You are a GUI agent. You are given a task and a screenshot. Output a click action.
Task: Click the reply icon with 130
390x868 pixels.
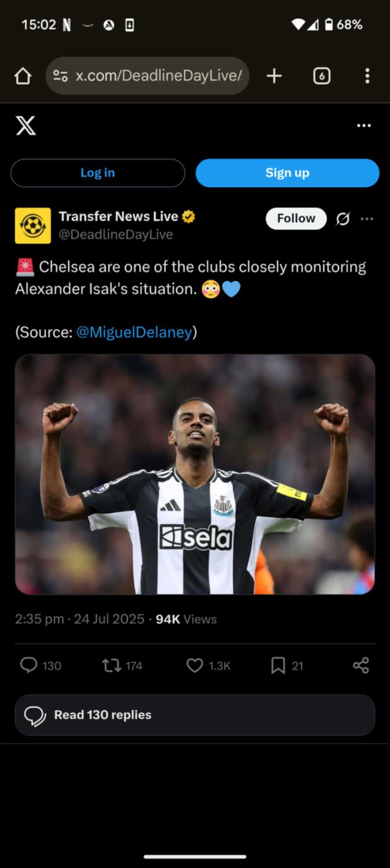click(x=29, y=665)
